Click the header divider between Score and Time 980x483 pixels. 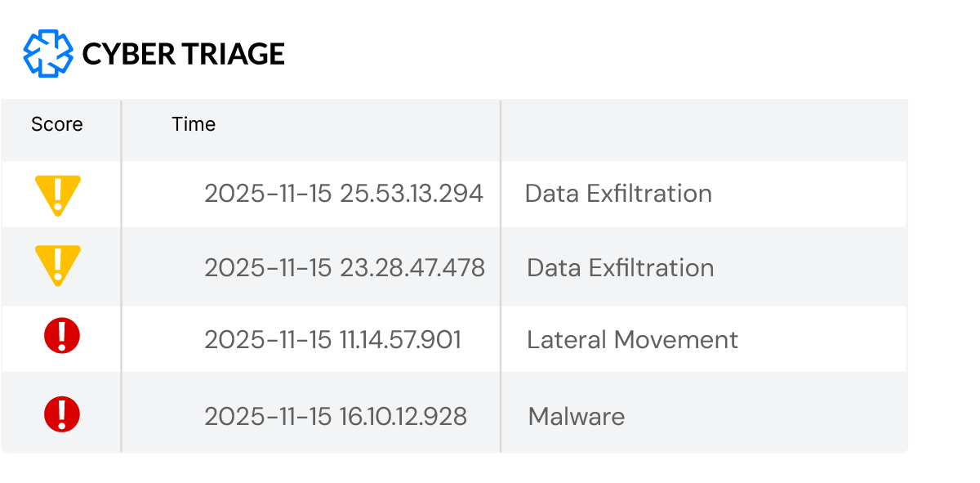point(122,129)
